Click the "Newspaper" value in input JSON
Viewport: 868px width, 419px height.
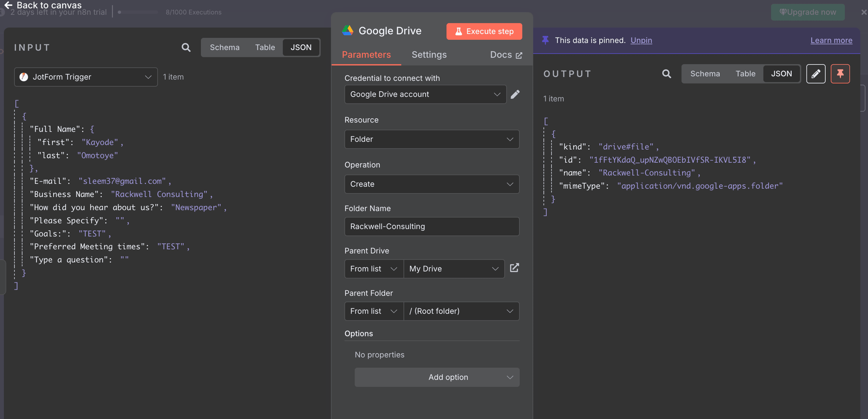click(x=196, y=207)
